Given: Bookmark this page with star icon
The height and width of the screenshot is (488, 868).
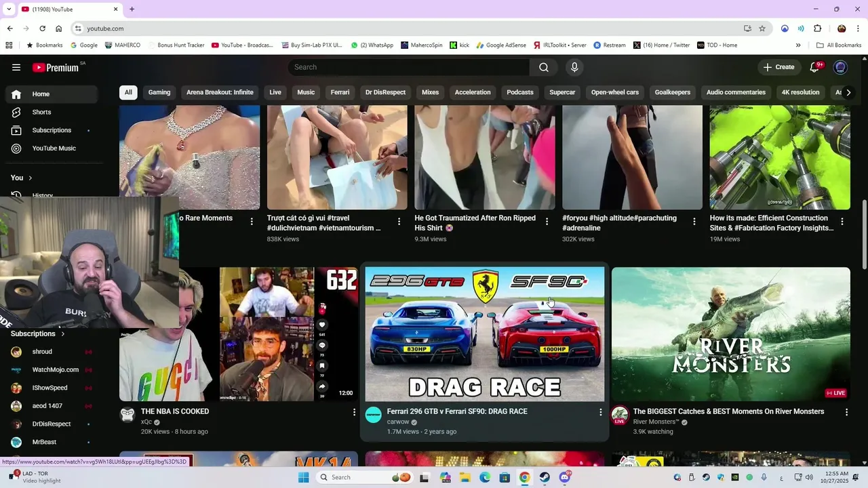Looking at the screenshot, I should coord(762,28).
